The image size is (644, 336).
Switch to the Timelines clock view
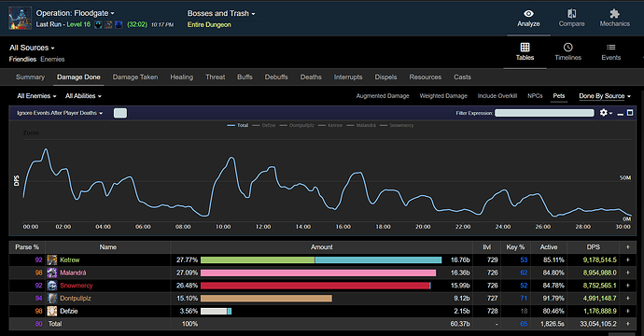(x=568, y=47)
